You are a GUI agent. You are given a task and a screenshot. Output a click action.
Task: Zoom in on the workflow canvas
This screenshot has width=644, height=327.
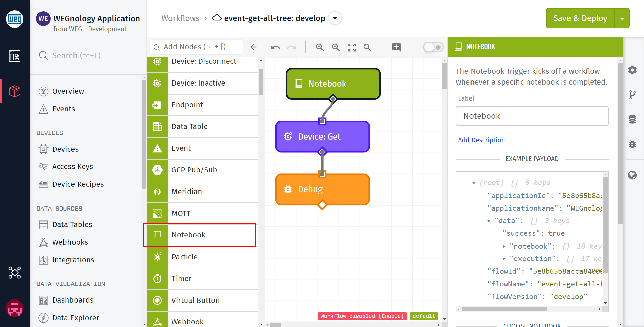tap(336, 47)
